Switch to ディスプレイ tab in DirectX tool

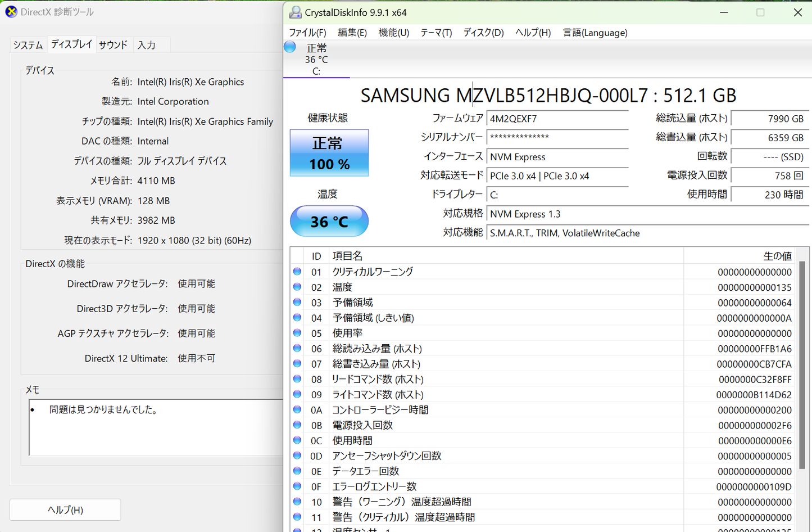click(71, 44)
